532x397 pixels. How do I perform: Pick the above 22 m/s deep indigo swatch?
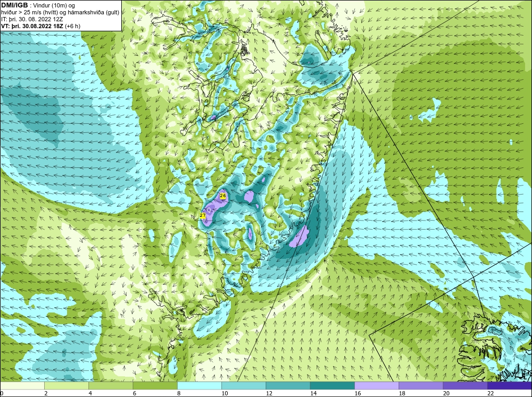(510, 385)
